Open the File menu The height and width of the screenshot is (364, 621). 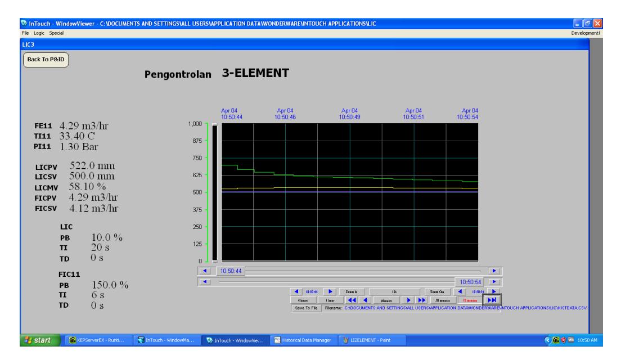tap(25, 33)
